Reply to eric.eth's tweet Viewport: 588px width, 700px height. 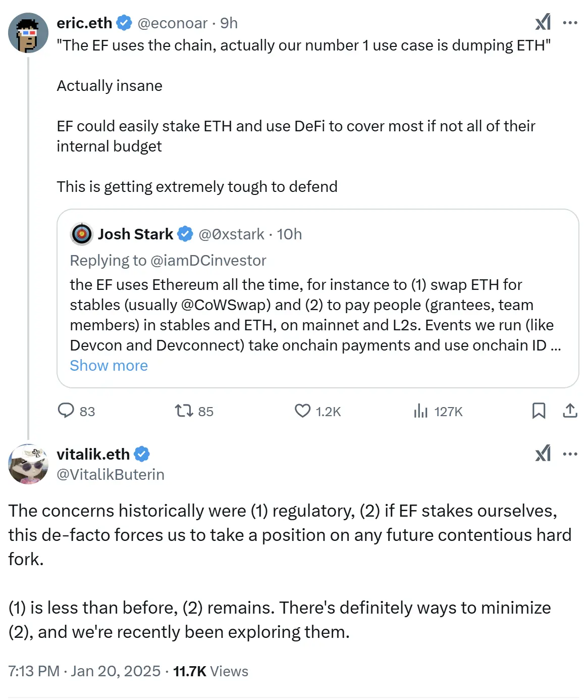pyautogui.click(x=67, y=411)
